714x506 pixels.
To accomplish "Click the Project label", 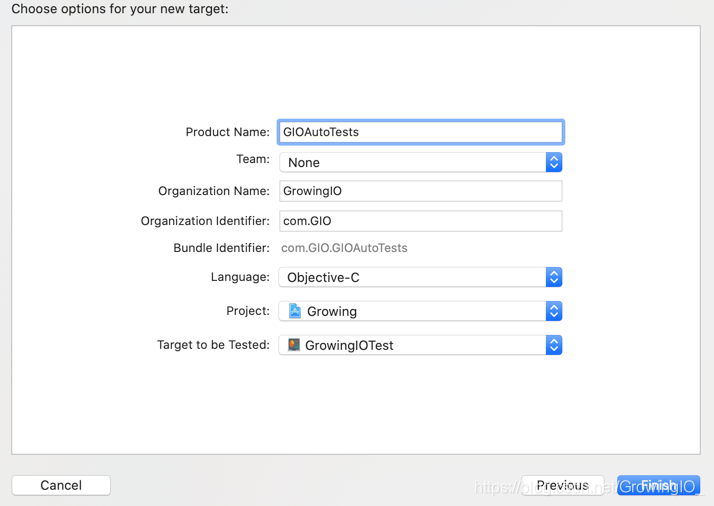I will [248, 311].
